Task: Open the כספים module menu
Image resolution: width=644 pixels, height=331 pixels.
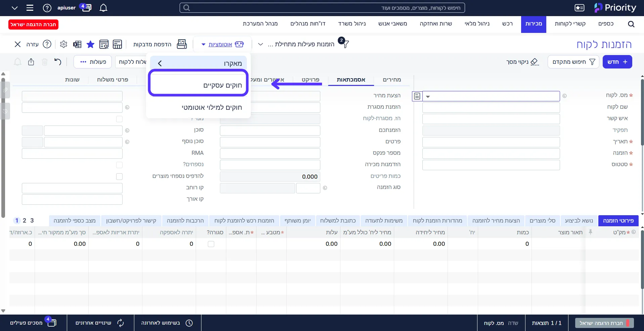Action: click(x=606, y=23)
